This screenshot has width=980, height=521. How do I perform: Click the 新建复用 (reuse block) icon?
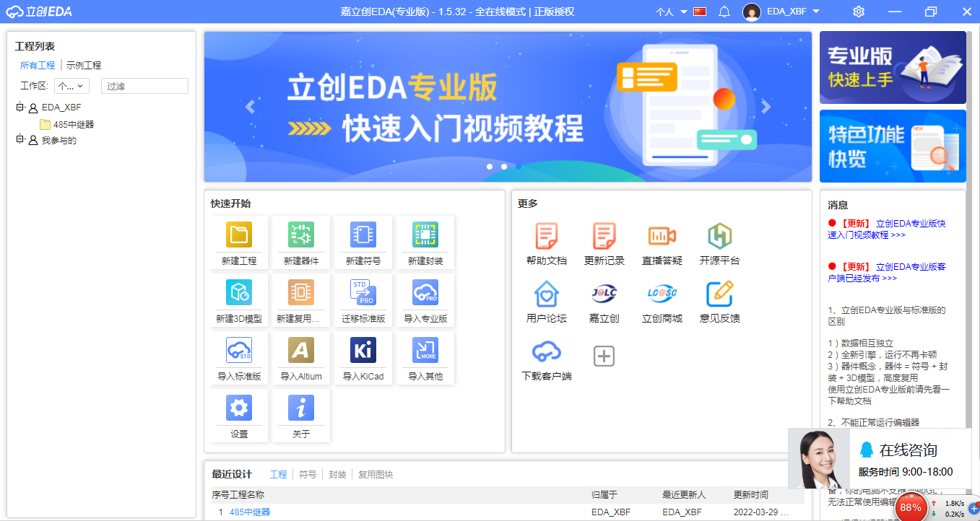pyautogui.click(x=301, y=293)
